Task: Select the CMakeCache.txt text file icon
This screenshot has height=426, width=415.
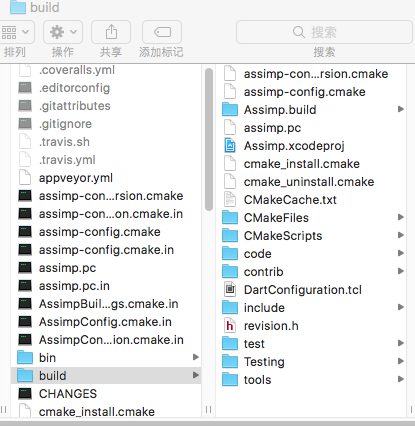Action: (x=230, y=199)
